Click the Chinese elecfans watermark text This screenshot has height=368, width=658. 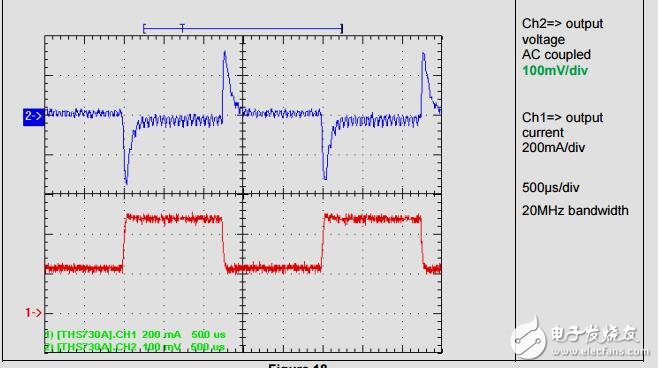(595, 334)
